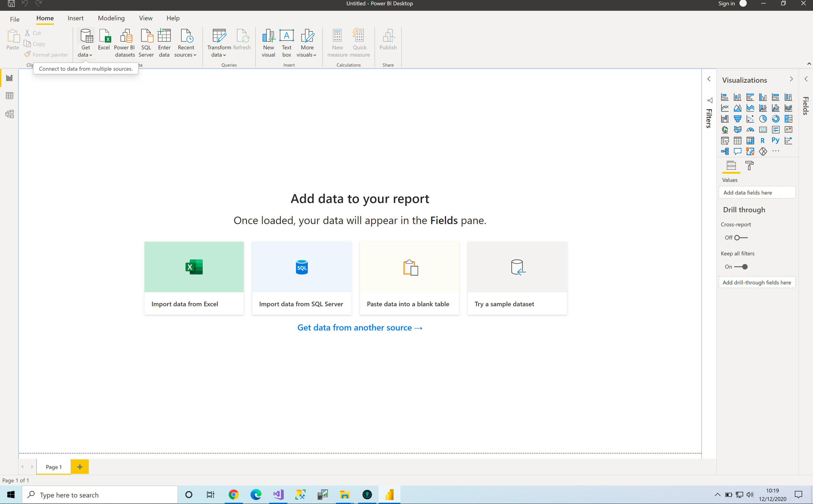Open Chrome from the taskbar
813x504 pixels.
point(233,495)
